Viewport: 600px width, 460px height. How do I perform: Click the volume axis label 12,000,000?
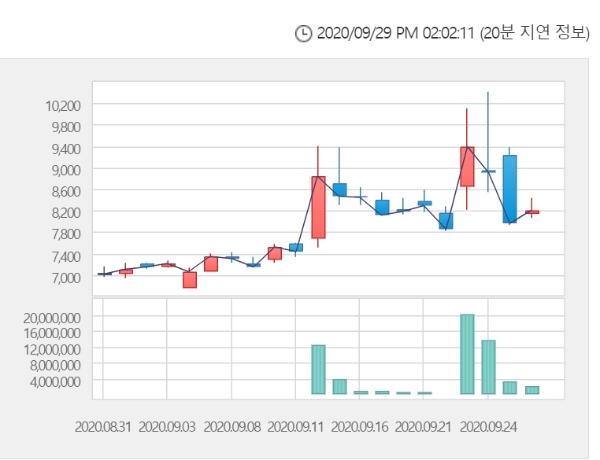[x=52, y=349]
